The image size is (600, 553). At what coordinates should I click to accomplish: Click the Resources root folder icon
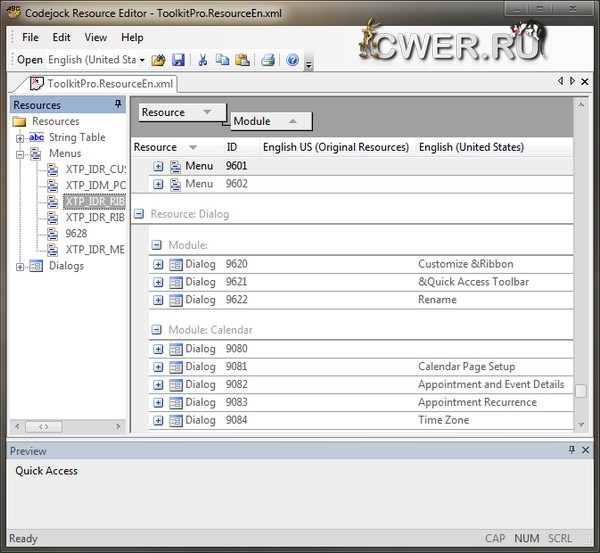coord(19,121)
